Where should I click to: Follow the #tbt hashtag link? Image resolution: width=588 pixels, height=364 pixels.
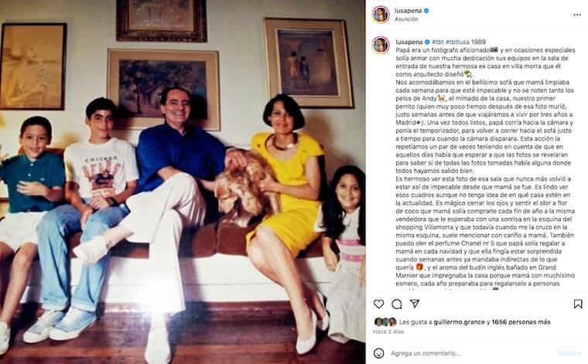tap(438, 42)
